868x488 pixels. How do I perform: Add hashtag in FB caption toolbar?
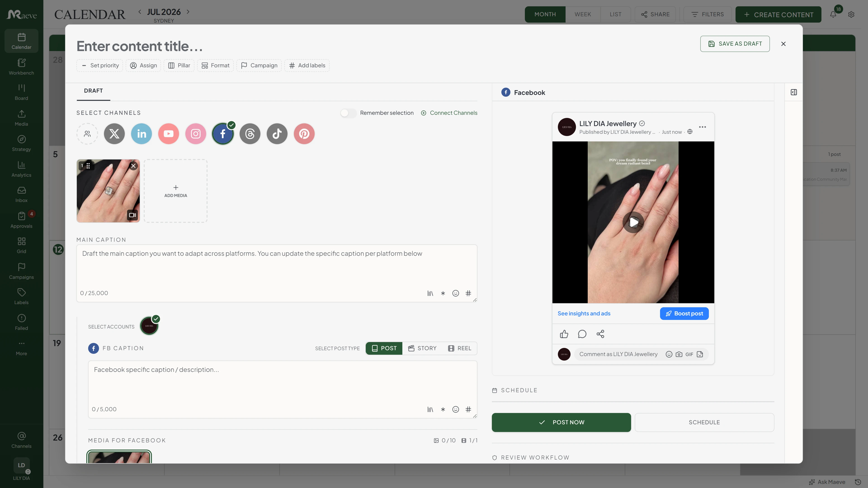click(x=468, y=410)
